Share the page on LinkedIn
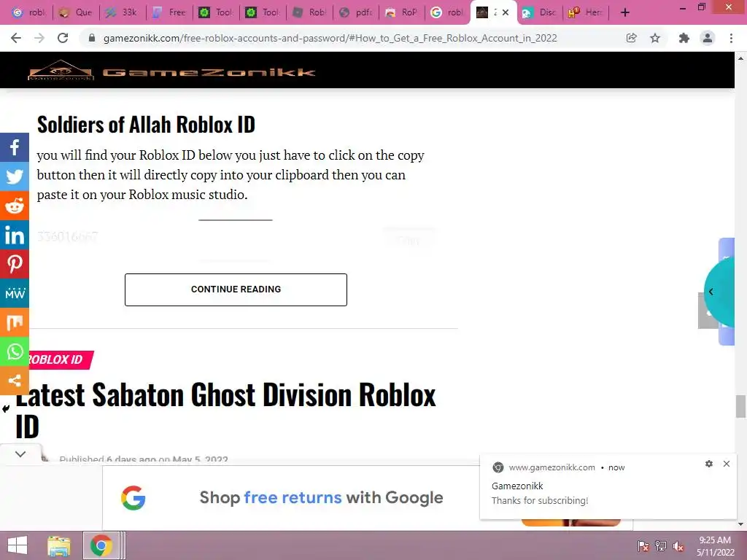Screen dimensions: 747x560 click(15, 235)
